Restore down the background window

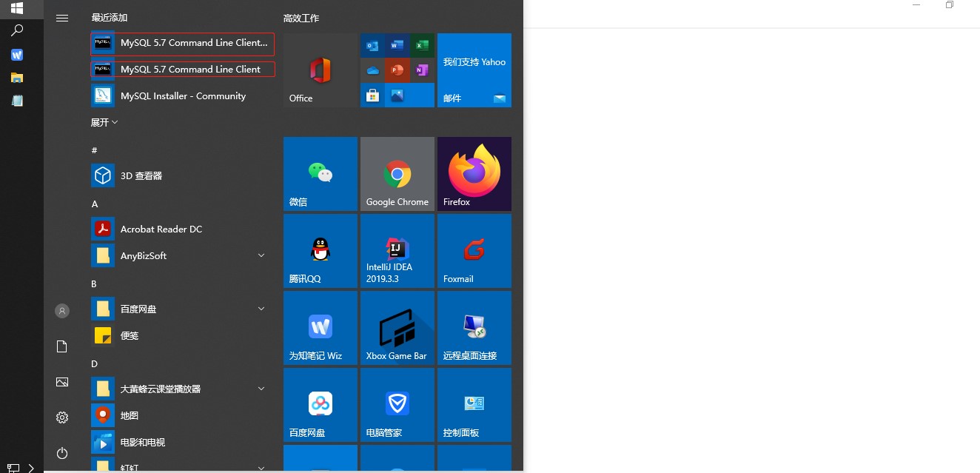(x=950, y=5)
